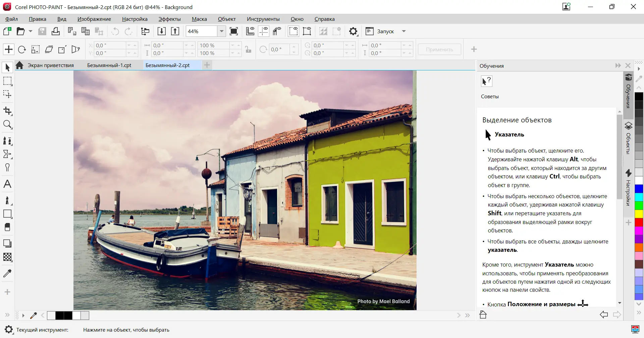This screenshot has height=338, width=644.
Task: Toggle Rotate mode on property bar
Action: (x=22, y=50)
